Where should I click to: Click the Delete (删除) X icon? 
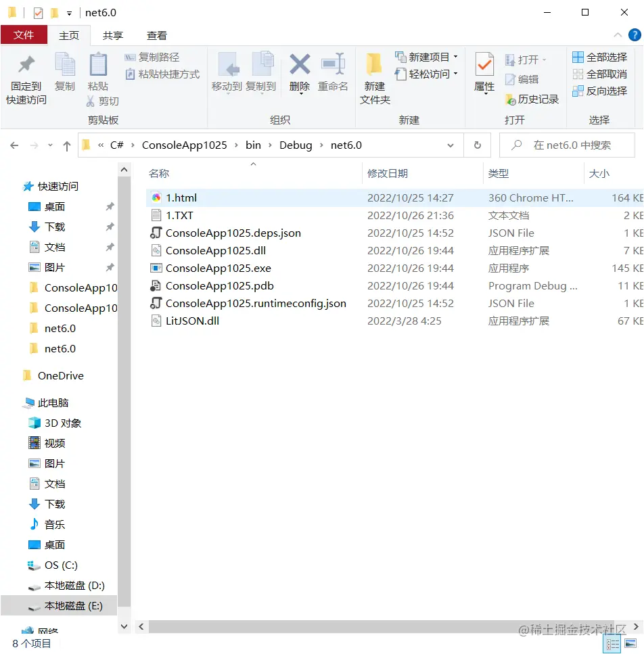tap(300, 64)
